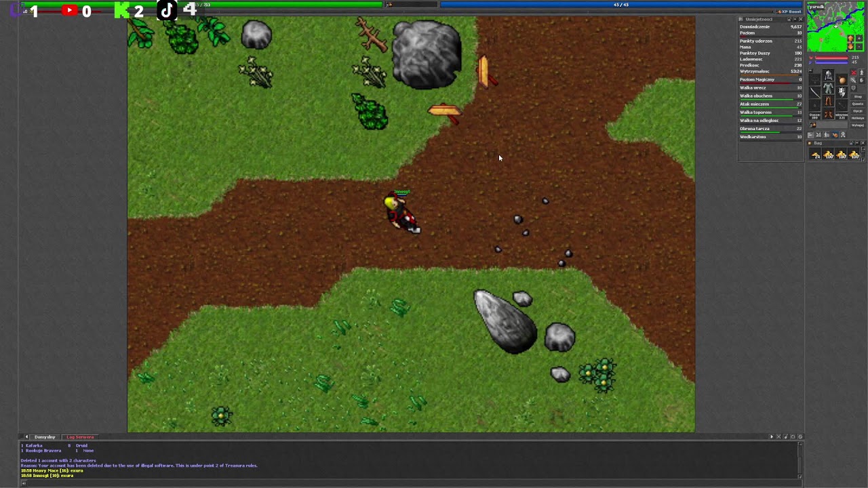Toggle the shield defensive mode icon

854,87
